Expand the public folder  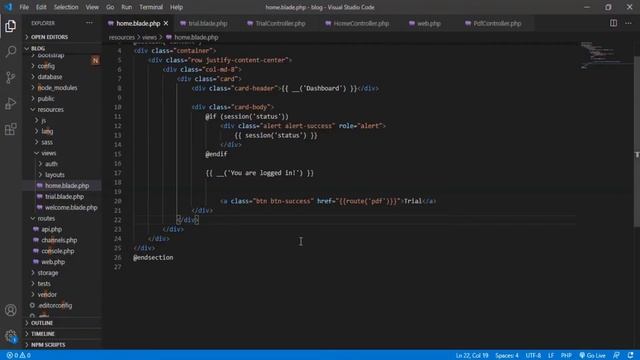click(46, 99)
